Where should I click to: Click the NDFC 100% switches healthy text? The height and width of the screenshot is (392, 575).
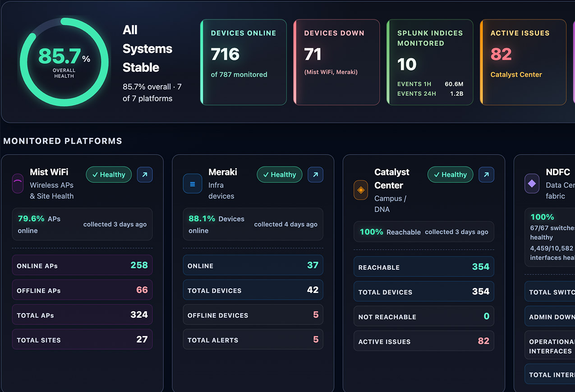552,227
